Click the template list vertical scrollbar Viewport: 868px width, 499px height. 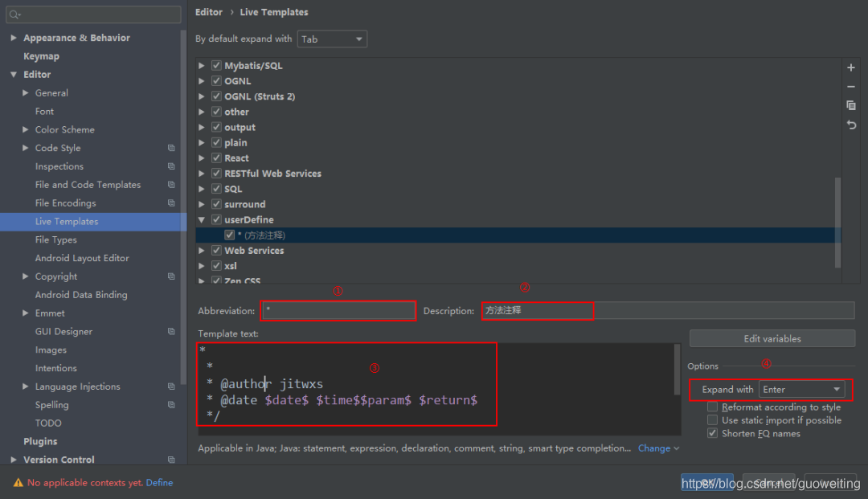coord(838,221)
